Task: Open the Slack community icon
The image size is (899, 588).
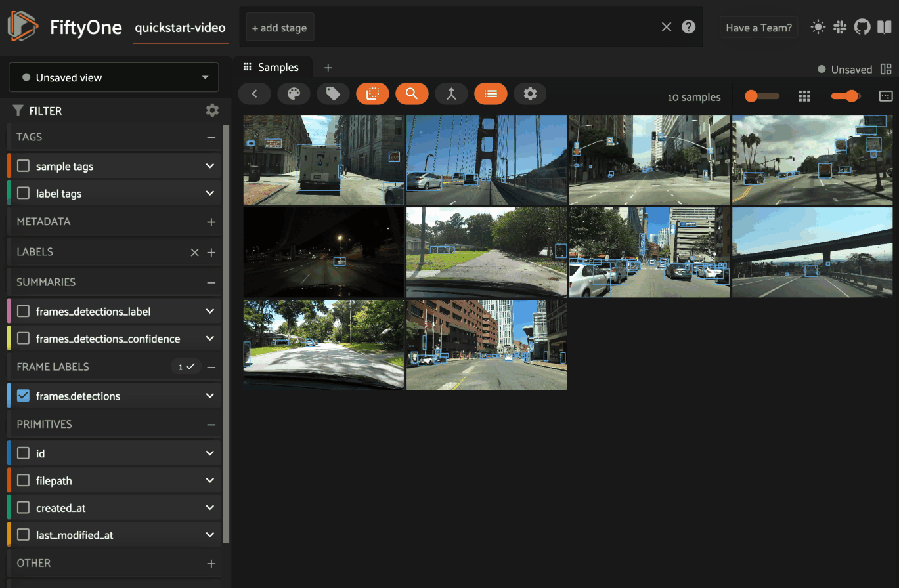Action: click(839, 27)
